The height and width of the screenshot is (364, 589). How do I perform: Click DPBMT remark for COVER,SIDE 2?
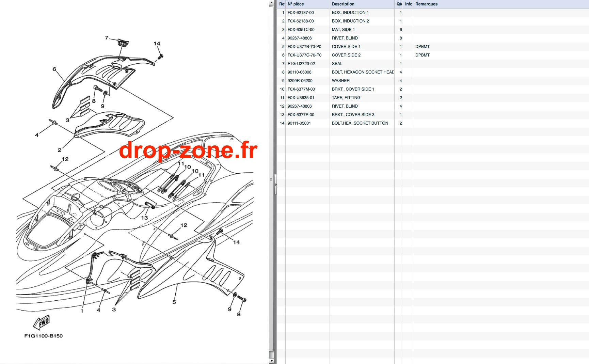point(423,55)
